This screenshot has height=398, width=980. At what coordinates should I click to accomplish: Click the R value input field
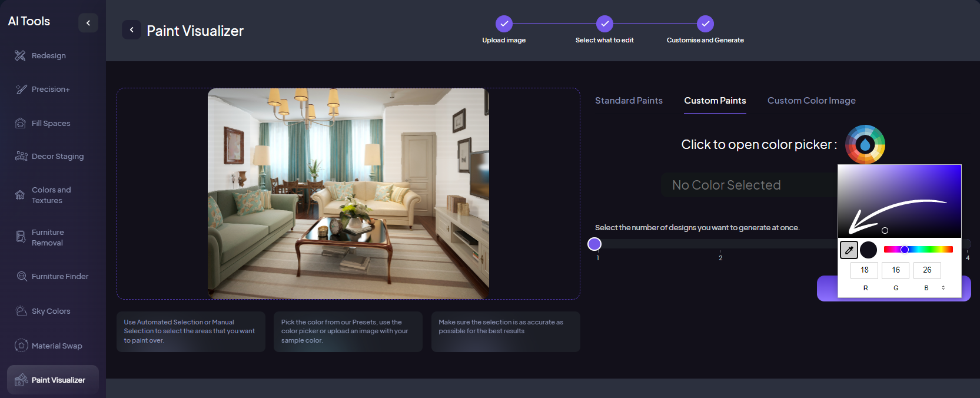pos(864,270)
